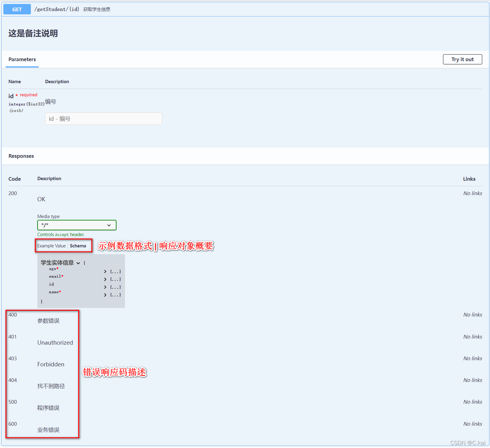The height and width of the screenshot is (448, 490).
Task: Click No links in the 404 row
Action: (473, 380)
